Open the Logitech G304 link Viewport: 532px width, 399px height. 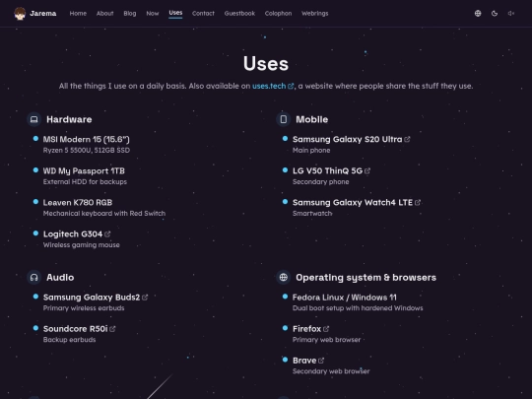click(x=73, y=234)
